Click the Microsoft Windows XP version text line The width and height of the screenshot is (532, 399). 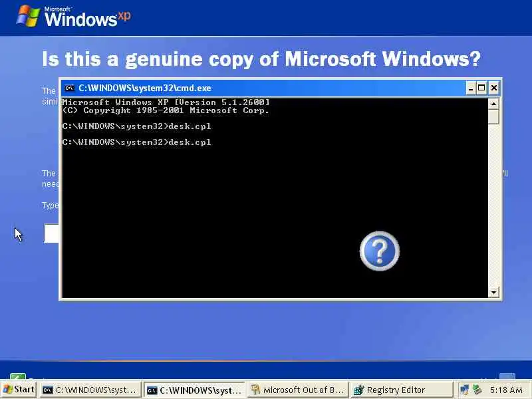[x=166, y=102]
